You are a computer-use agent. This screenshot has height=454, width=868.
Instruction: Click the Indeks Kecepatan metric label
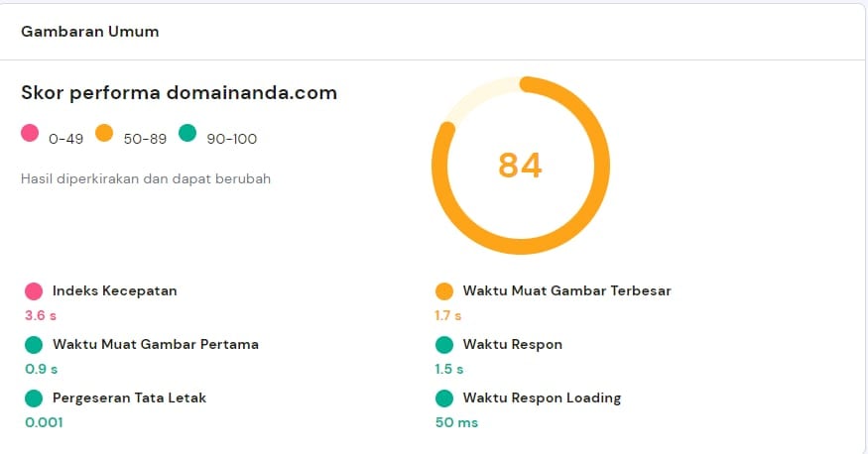pos(115,291)
